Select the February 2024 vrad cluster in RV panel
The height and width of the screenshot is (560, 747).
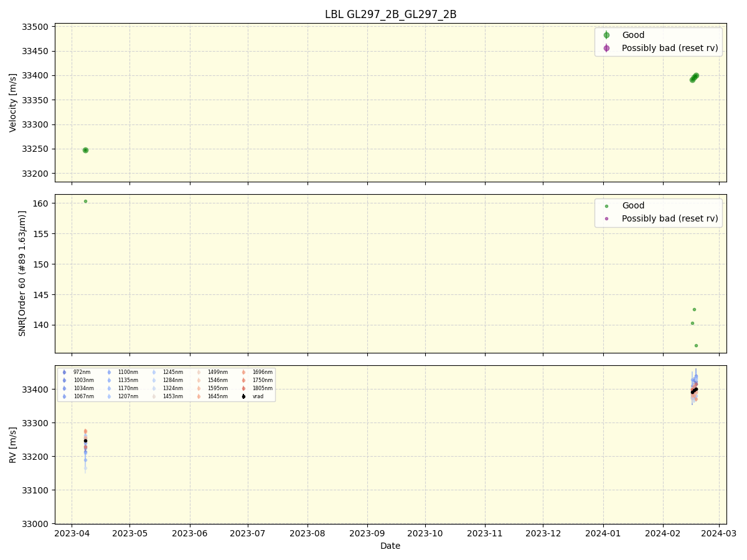694,391
